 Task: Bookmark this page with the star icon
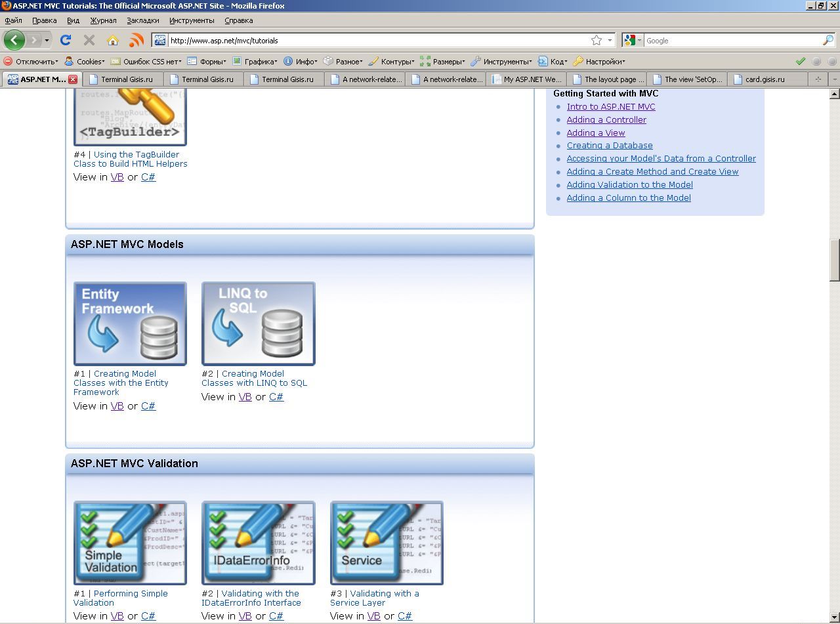click(x=597, y=40)
